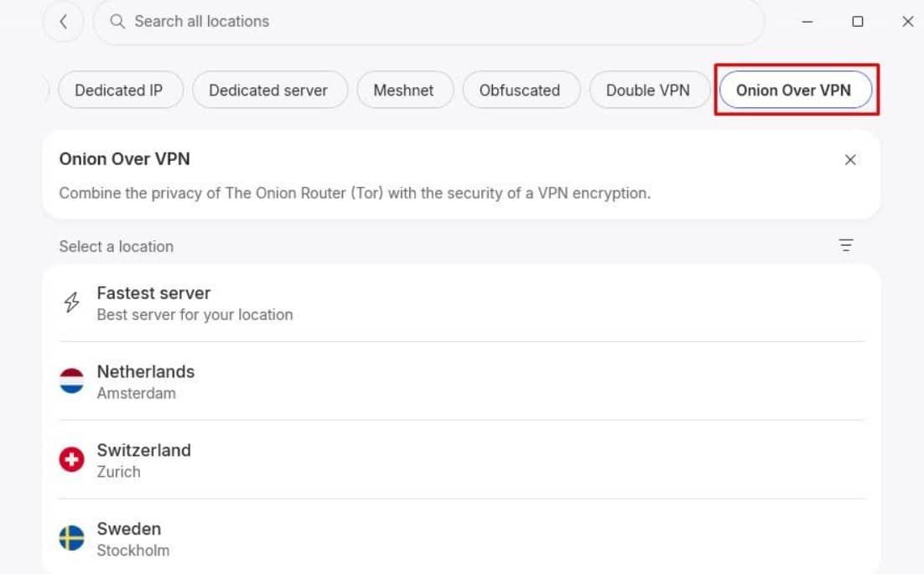Dismiss the Onion Over VPN info card
Image resolution: width=924 pixels, height=574 pixels.
coord(849,159)
